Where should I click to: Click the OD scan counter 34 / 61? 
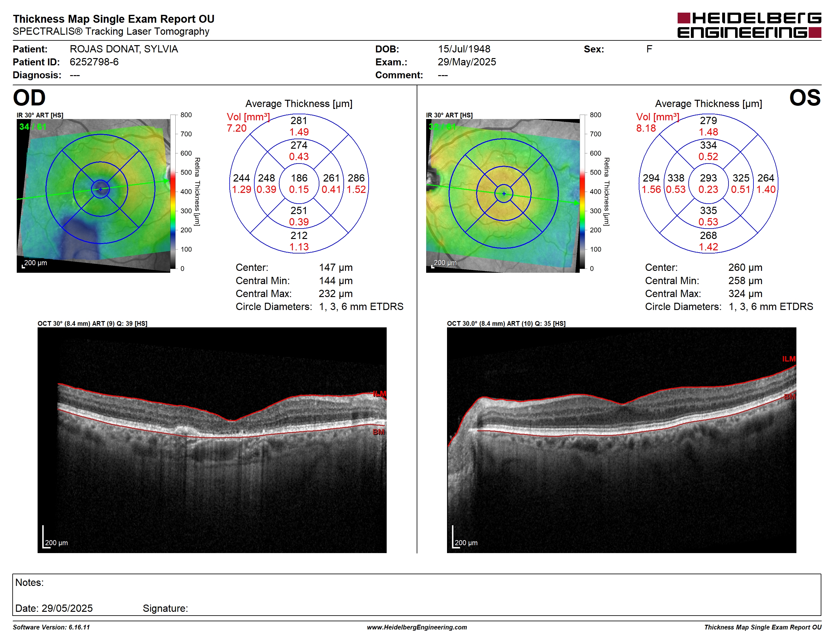pos(33,127)
